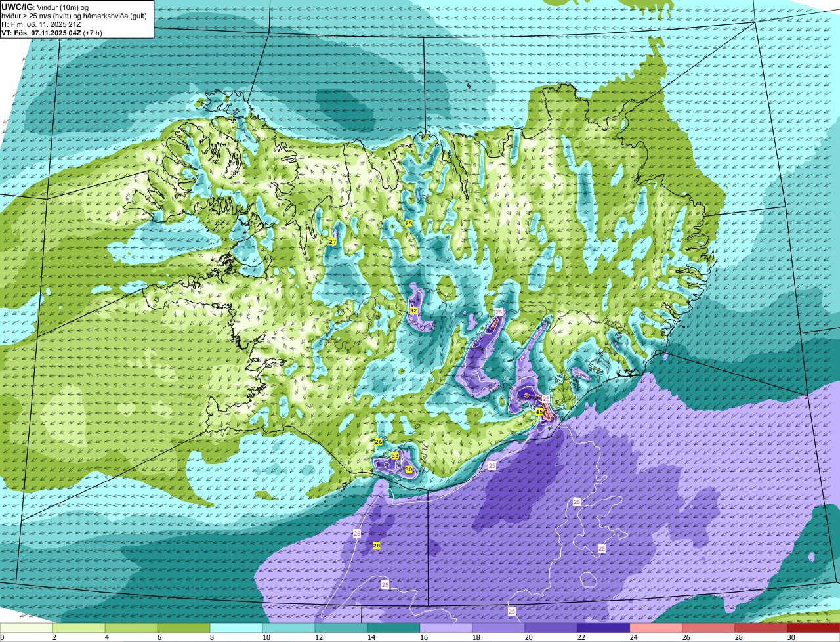Click the yellow gust label 25 in north Iceland

(x=408, y=224)
